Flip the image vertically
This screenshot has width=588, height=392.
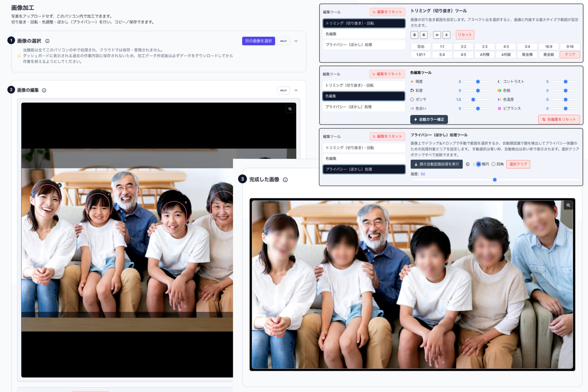(447, 35)
